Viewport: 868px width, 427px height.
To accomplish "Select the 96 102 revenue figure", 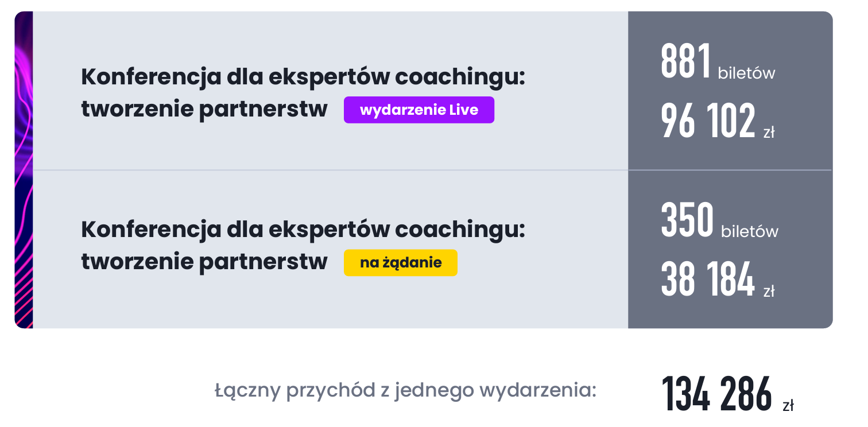I will point(708,122).
